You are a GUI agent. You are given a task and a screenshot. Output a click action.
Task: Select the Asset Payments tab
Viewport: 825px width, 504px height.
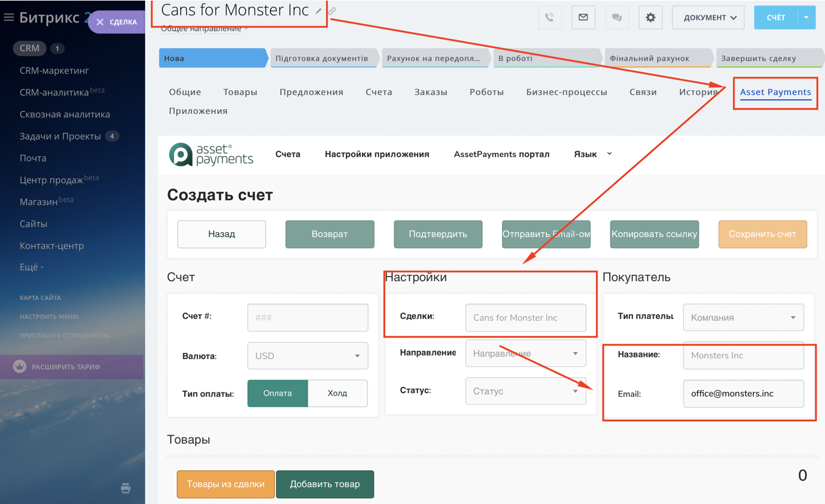pyautogui.click(x=776, y=92)
